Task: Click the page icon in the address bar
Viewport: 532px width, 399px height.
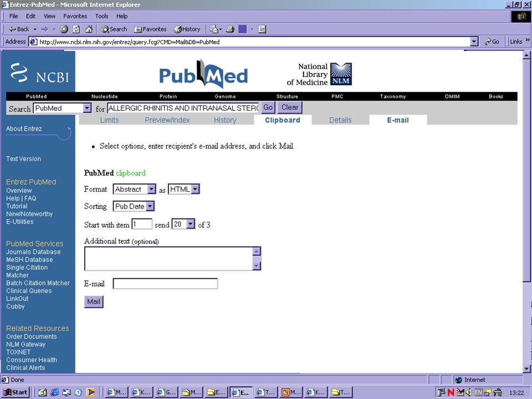Action: click(x=33, y=42)
